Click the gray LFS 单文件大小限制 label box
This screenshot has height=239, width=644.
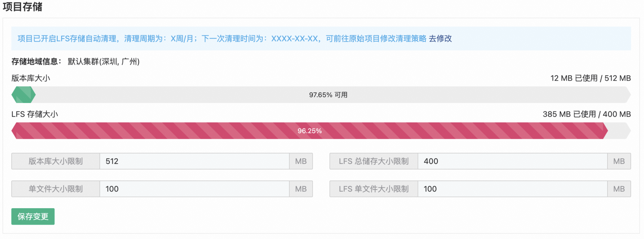(x=374, y=189)
